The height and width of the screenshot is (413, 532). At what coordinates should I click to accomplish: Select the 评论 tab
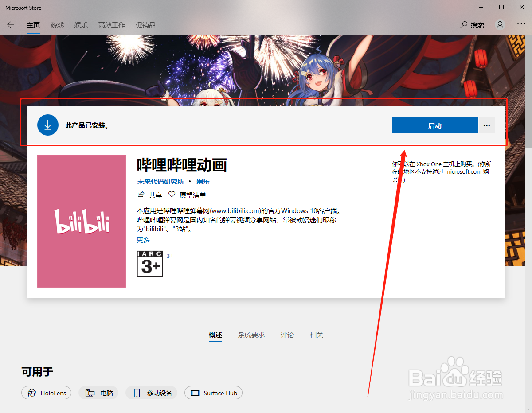pyautogui.click(x=287, y=335)
